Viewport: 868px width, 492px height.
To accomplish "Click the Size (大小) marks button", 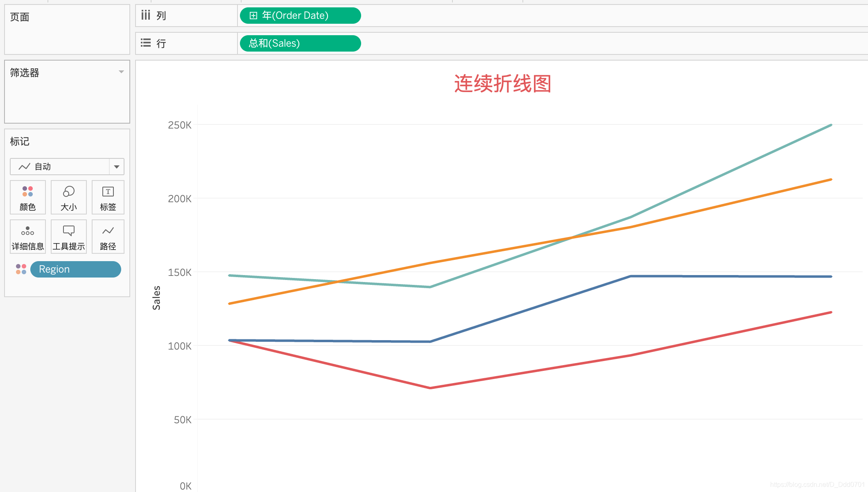I will pyautogui.click(x=69, y=197).
